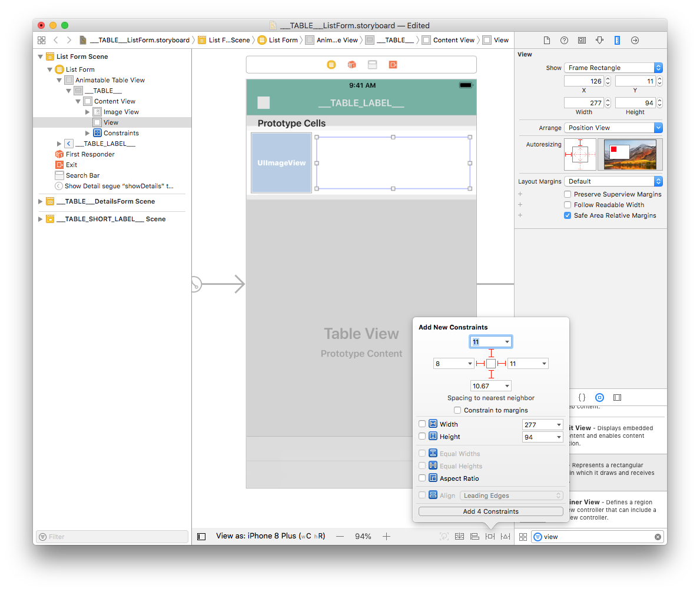Increment the X position stepper
Image resolution: width=700 pixels, height=592 pixels.
click(x=608, y=79)
